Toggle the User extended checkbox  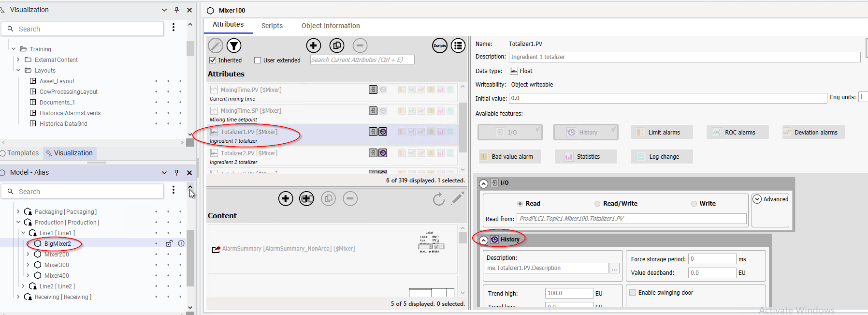click(x=258, y=60)
